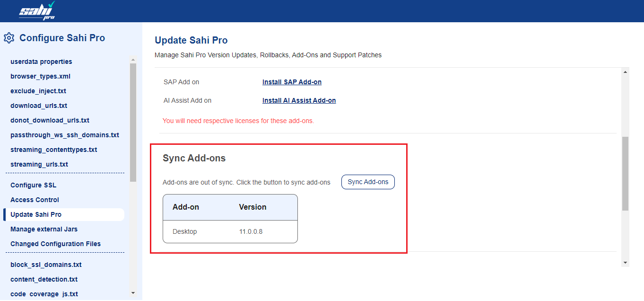Image resolution: width=644 pixels, height=301 pixels.
Task: Select streaming_contenttypes.txt entry
Action: click(53, 150)
